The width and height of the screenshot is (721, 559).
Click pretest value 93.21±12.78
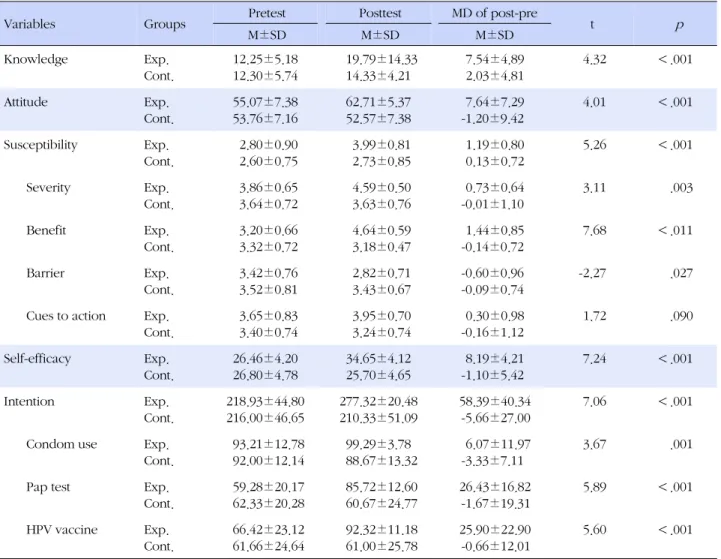tap(269, 444)
